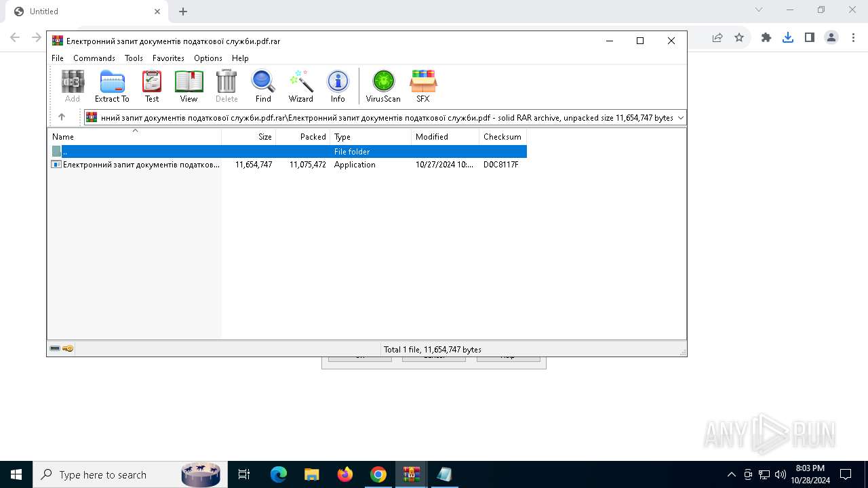The image size is (868, 488).
Task: Click status bar total file text
Action: (x=433, y=350)
